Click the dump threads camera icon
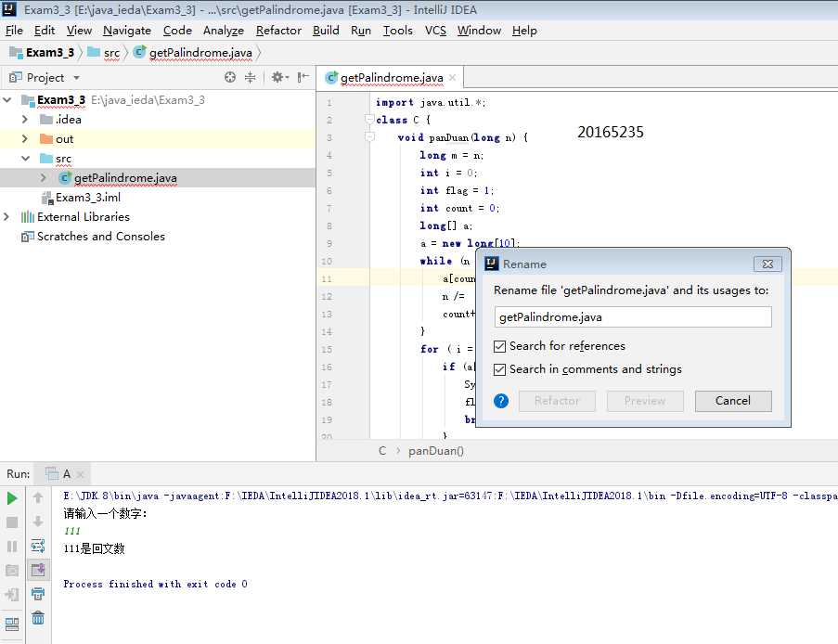Image resolution: width=838 pixels, height=644 pixels. [12, 571]
